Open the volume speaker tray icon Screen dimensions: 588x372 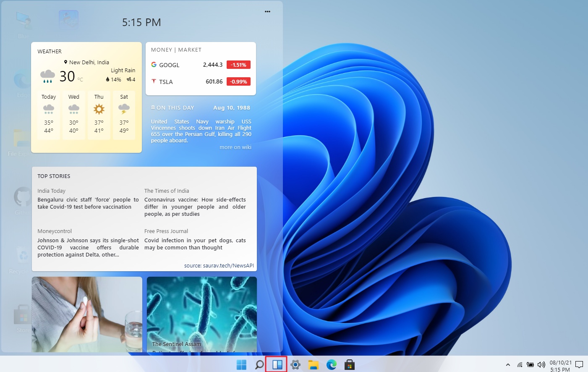pyautogui.click(x=541, y=365)
